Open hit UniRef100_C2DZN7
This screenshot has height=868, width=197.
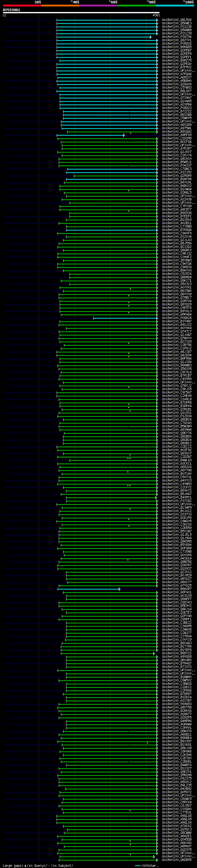[x=176, y=457]
